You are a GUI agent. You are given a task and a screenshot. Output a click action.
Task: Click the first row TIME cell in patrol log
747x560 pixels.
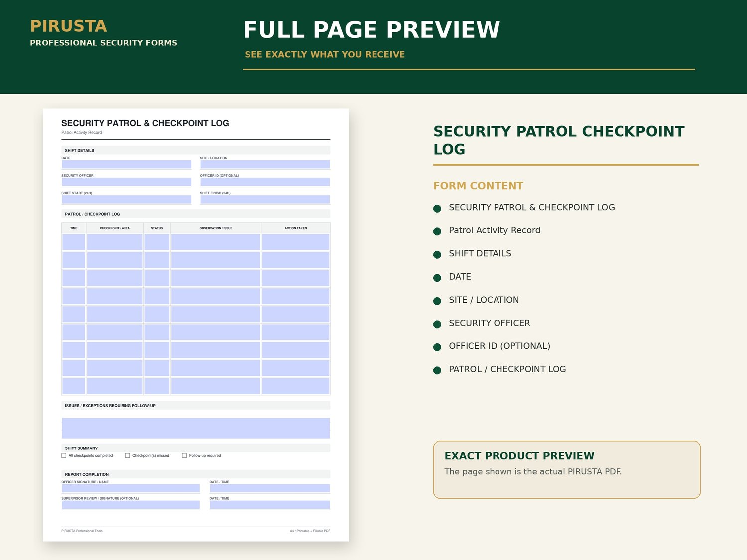coord(74,242)
